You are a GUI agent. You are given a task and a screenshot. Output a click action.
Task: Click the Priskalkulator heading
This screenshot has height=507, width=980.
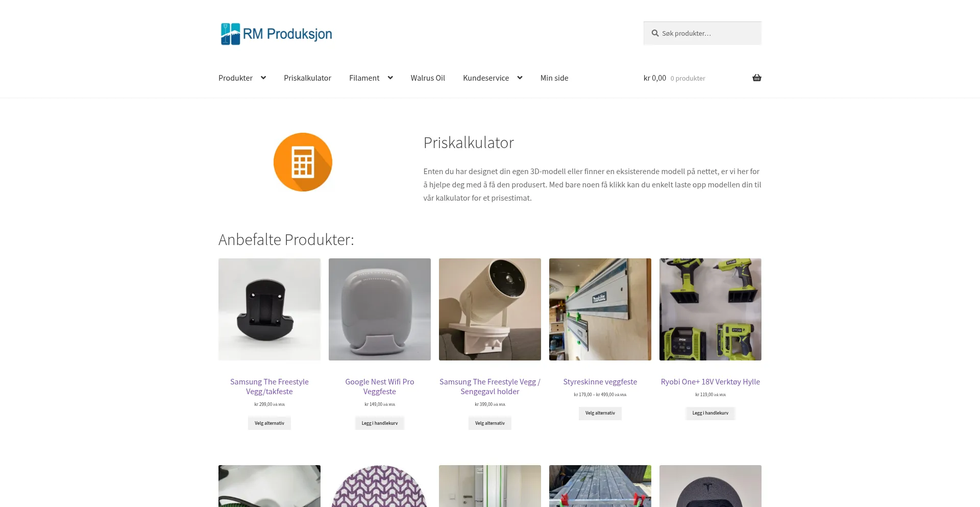pyautogui.click(x=469, y=143)
